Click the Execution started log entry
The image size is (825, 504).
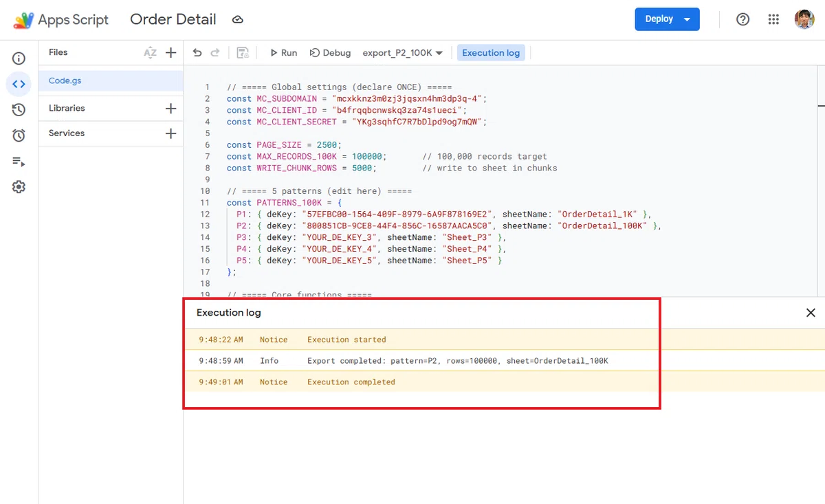click(346, 340)
